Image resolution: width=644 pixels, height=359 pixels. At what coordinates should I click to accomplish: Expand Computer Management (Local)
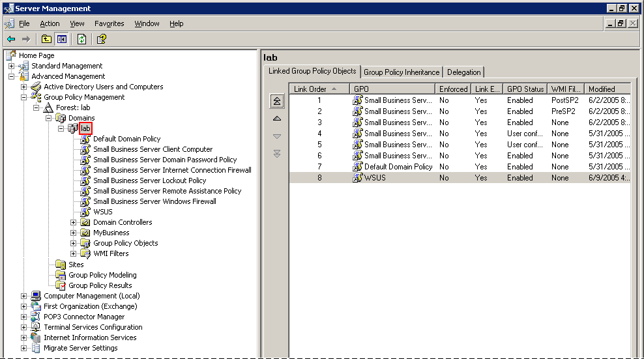tap(24, 296)
